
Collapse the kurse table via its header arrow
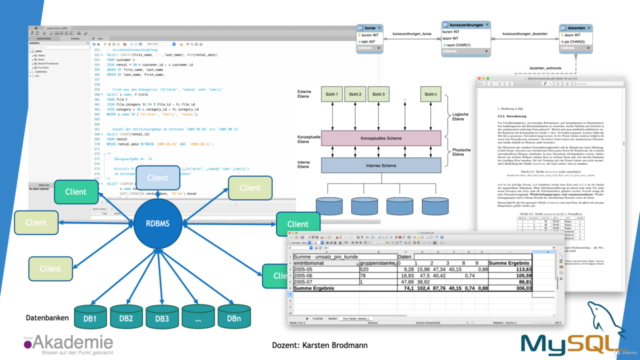(x=379, y=28)
